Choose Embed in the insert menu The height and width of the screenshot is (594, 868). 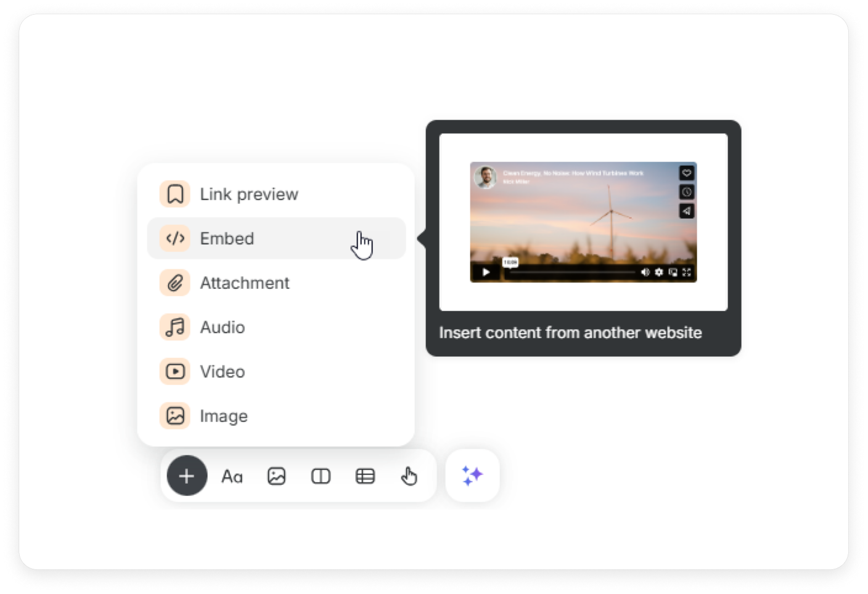[227, 238]
